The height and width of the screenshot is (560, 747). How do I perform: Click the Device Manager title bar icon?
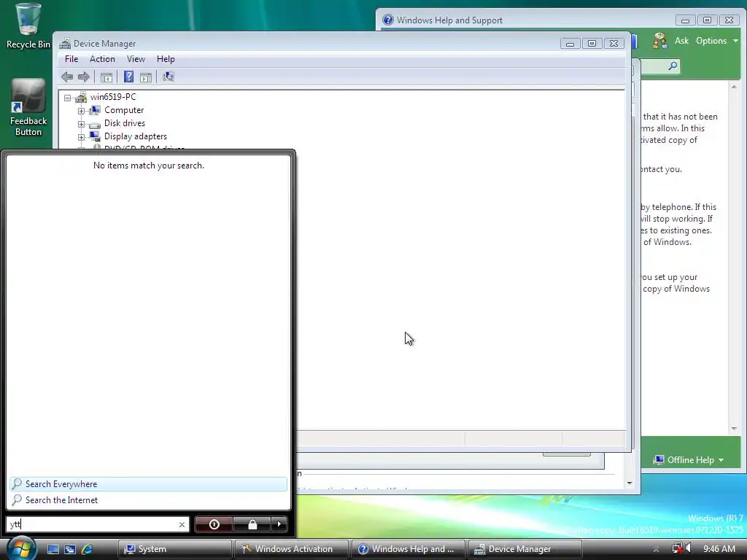click(65, 43)
